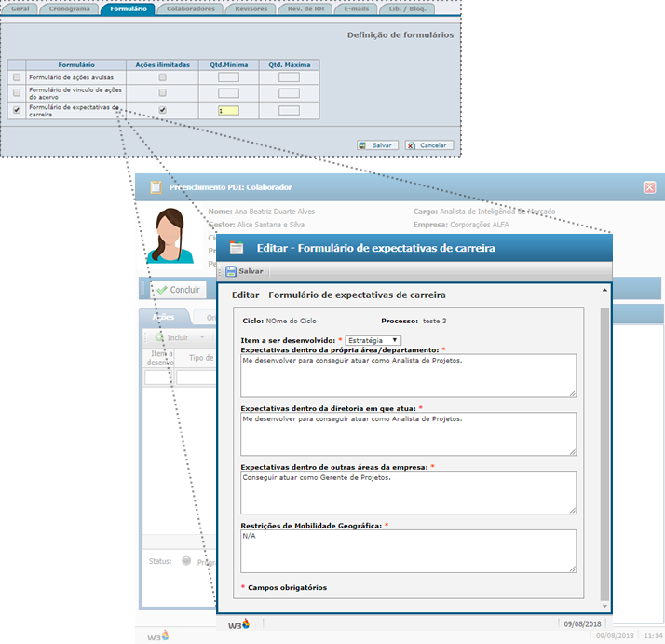Open the Item a ser desenvolvido dropdown
The image size is (665, 644).
373,340
